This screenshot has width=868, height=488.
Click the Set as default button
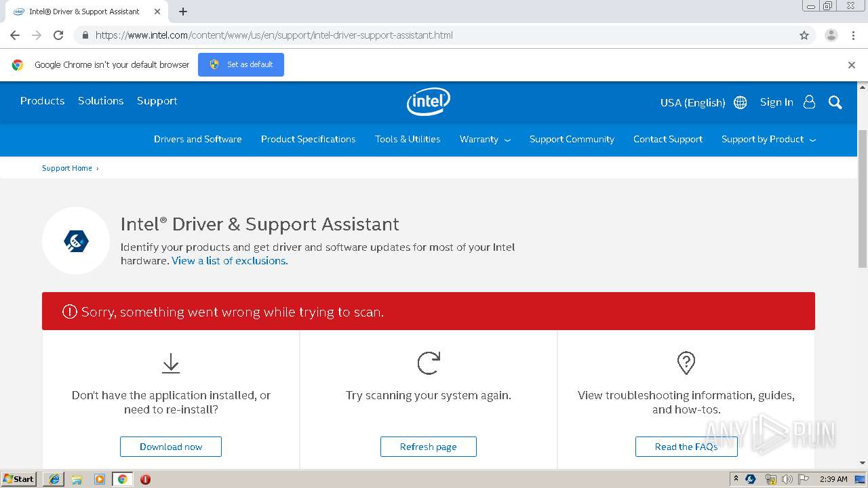241,65
